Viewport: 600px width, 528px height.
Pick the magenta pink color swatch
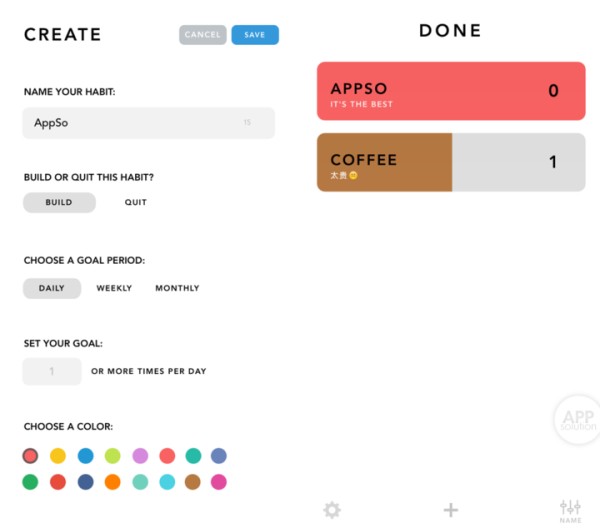(x=219, y=482)
